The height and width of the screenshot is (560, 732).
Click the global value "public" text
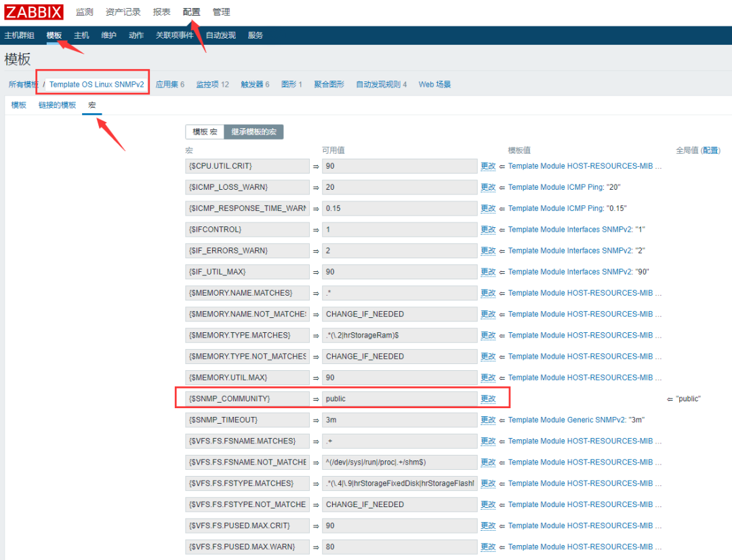click(688, 399)
